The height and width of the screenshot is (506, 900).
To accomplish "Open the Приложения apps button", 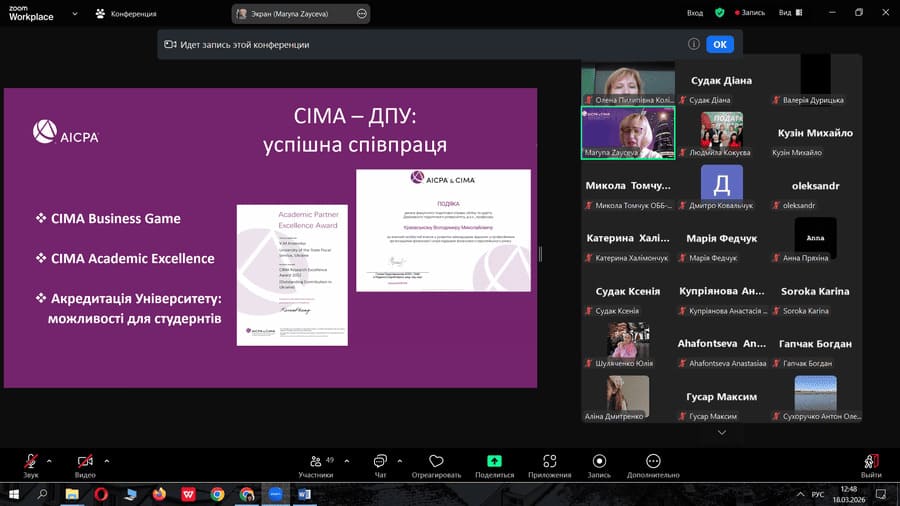I will pos(549,466).
